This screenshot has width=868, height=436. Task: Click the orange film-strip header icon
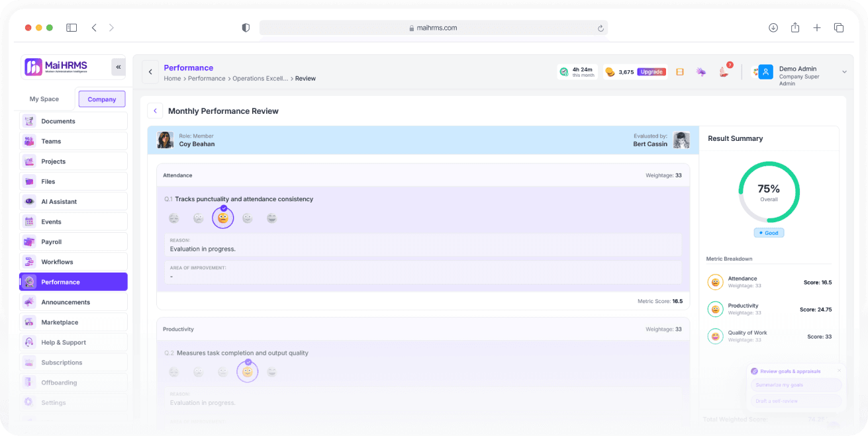tap(680, 72)
